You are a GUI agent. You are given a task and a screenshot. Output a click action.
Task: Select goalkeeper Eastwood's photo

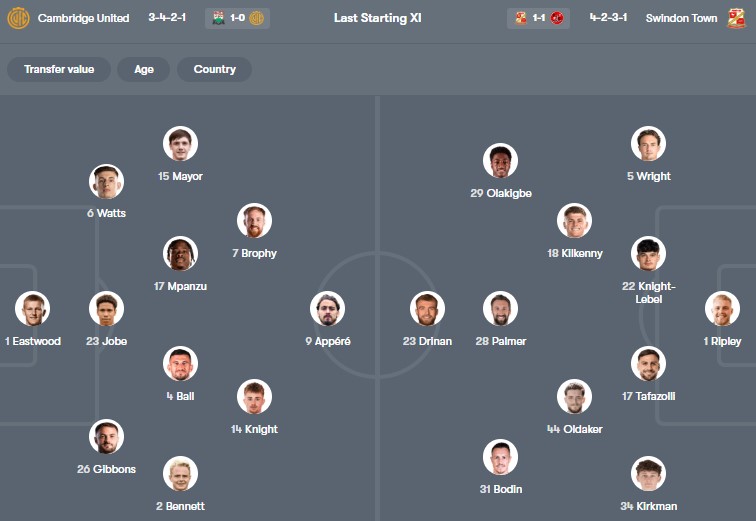[x=33, y=309]
